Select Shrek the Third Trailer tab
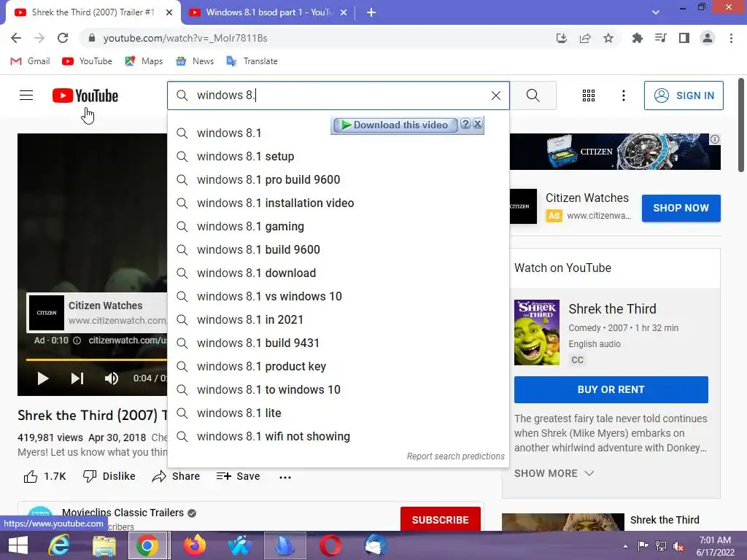The width and height of the screenshot is (747, 560). [93, 12]
